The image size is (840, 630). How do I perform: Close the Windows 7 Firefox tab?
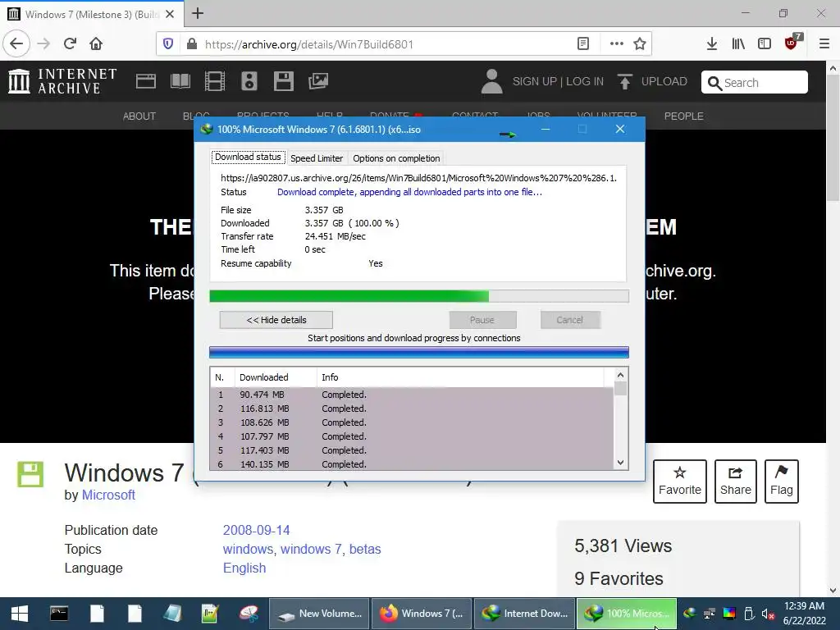(170, 14)
